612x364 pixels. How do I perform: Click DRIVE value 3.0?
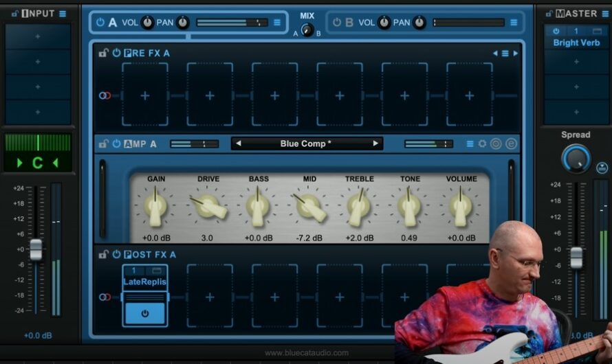pos(207,238)
